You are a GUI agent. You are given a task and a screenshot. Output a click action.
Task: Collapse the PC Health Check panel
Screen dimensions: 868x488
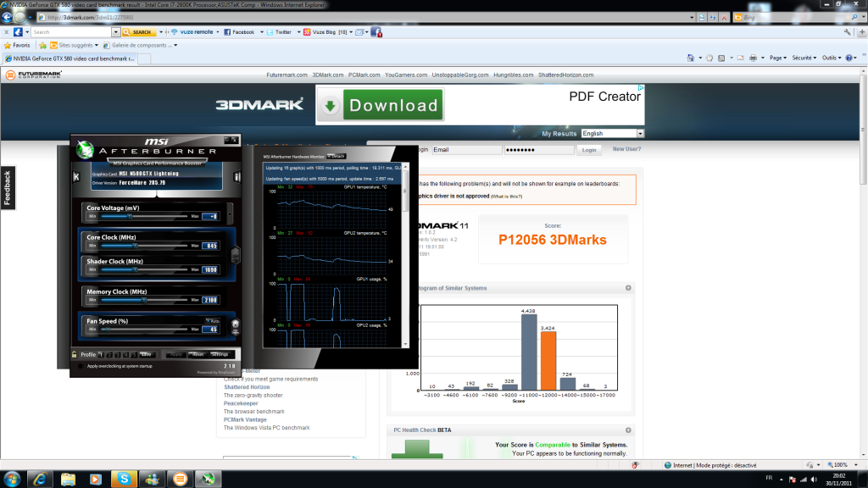pos(628,430)
